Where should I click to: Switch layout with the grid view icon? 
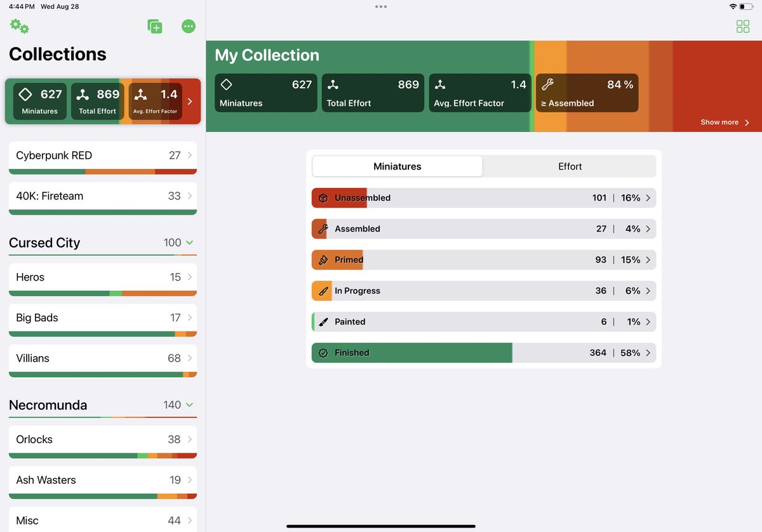click(743, 26)
